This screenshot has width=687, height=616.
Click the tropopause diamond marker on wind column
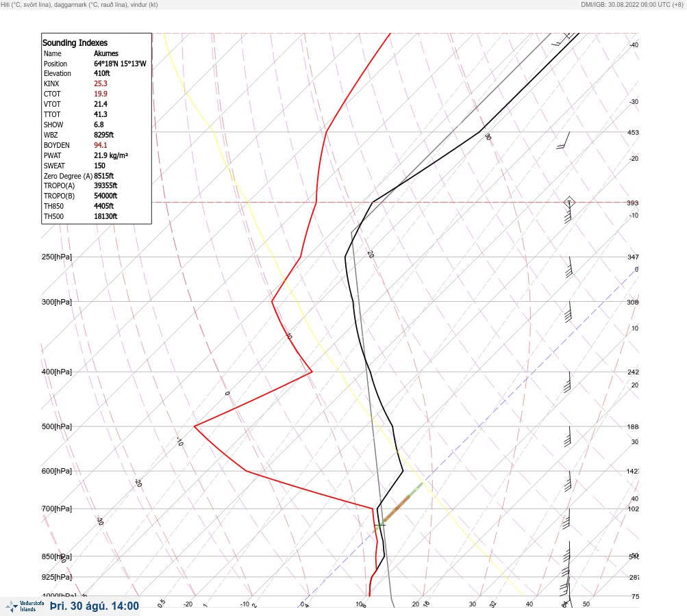click(x=569, y=203)
